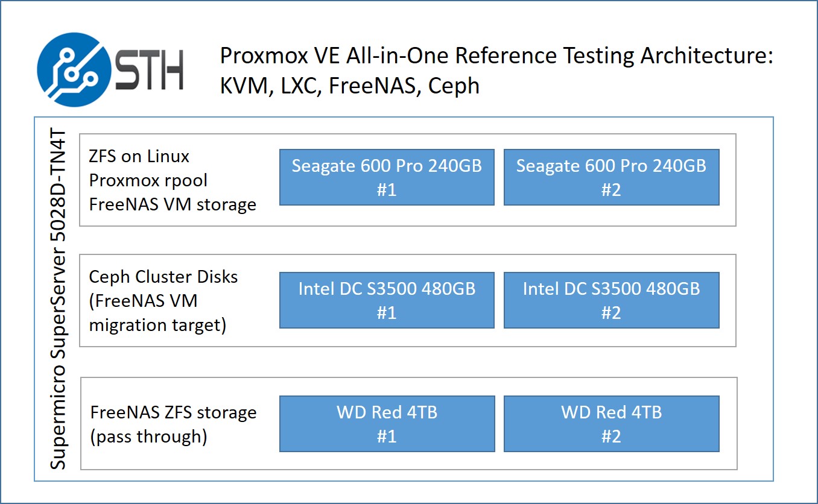The width and height of the screenshot is (818, 504).
Task: Click the Intel DC S3500 480GB #2 box
Action: pos(611,300)
